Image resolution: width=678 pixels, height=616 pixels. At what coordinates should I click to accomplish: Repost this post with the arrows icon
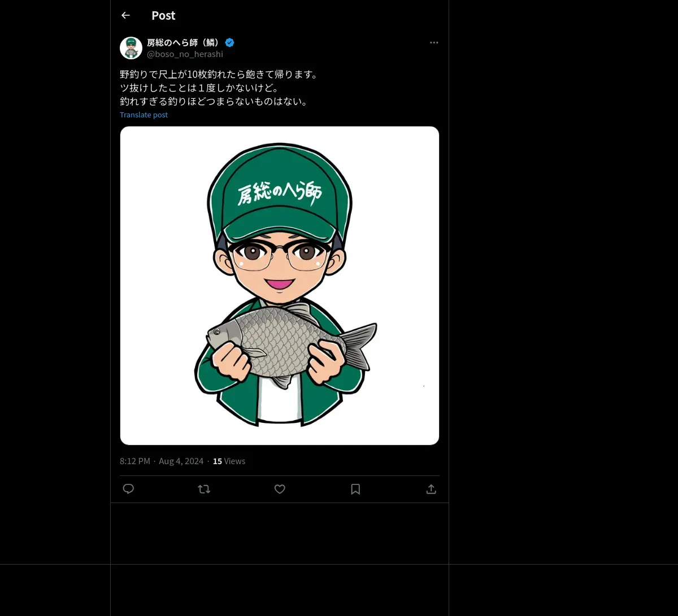(204, 489)
